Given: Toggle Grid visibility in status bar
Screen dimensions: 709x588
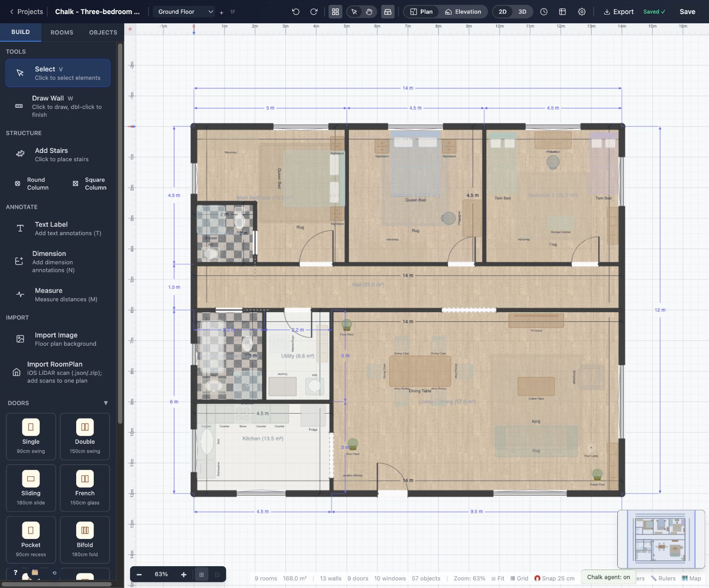Looking at the screenshot, I should (519, 578).
